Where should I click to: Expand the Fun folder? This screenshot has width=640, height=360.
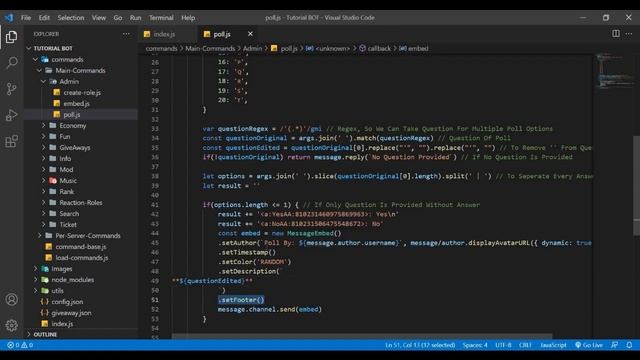65,136
